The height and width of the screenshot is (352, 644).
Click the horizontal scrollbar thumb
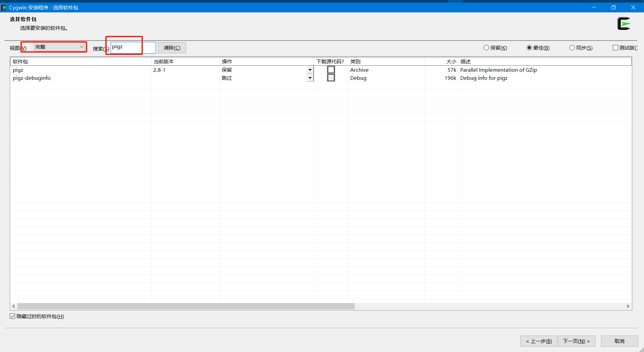186,306
